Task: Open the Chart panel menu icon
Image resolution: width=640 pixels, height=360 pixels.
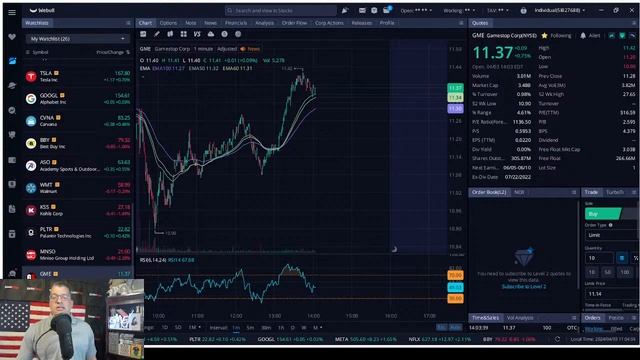Action: [461, 23]
